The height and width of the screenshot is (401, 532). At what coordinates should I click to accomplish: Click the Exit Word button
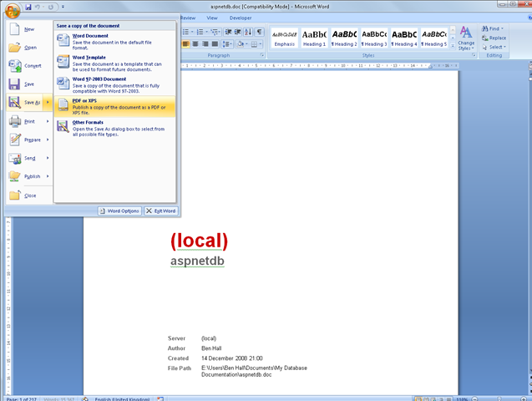[x=161, y=211]
